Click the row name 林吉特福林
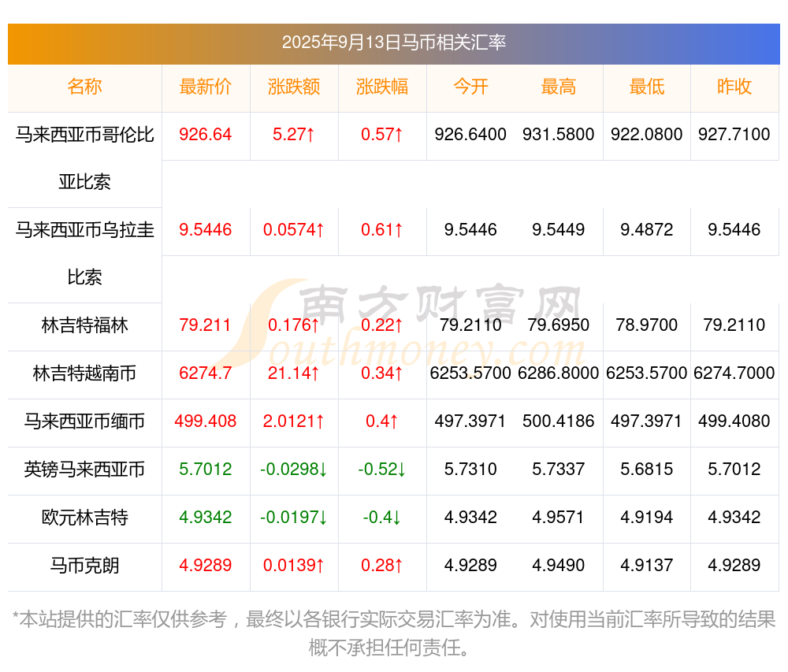788x672 pixels. (84, 325)
